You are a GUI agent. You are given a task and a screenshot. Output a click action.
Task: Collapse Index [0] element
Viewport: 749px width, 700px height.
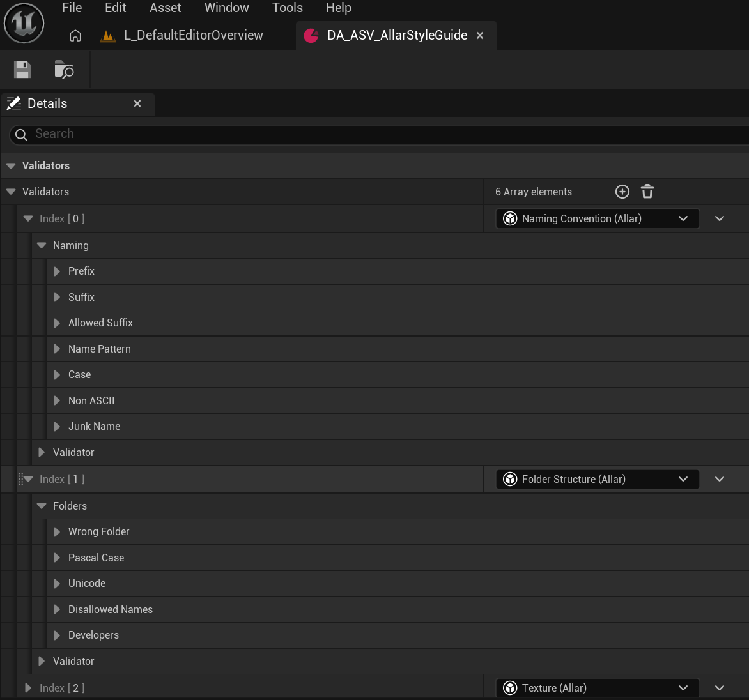[28, 218]
